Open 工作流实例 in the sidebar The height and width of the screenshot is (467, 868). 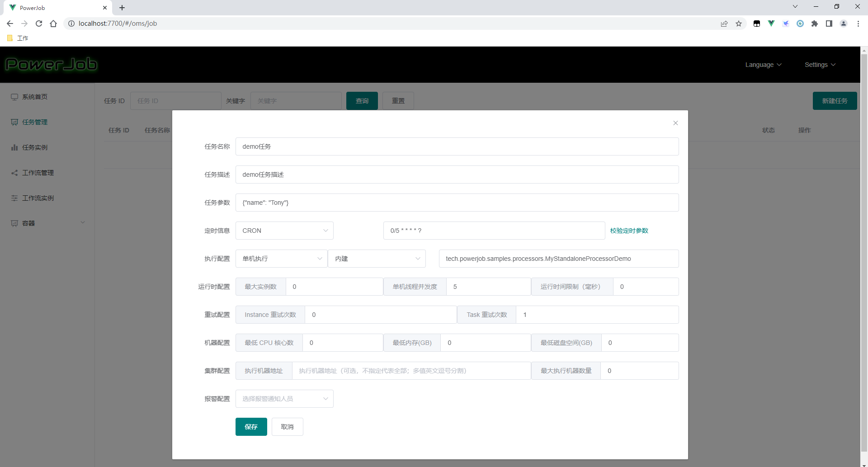47,198
